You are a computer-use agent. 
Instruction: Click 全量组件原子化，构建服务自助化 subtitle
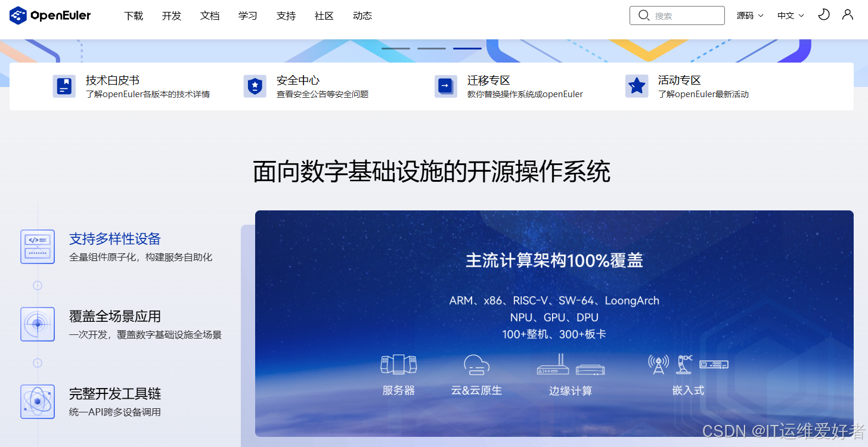tap(141, 257)
